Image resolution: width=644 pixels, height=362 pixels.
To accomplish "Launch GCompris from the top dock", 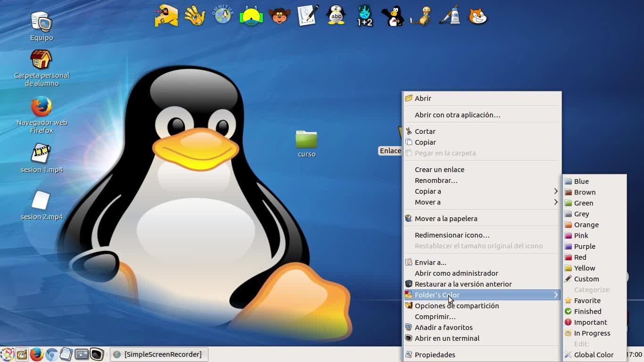I will pyautogui.click(x=166, y=16).
